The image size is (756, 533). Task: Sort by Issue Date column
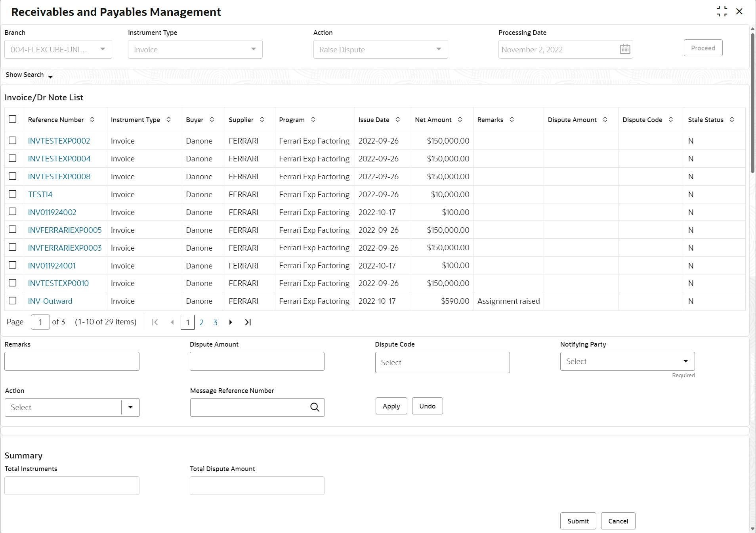(x=398, y=119)
